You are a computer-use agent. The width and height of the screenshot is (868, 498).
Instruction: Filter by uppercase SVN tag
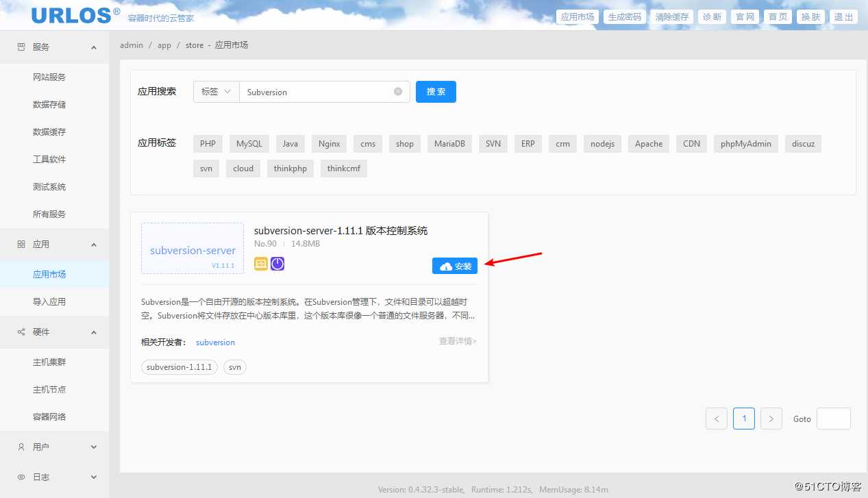493,144
